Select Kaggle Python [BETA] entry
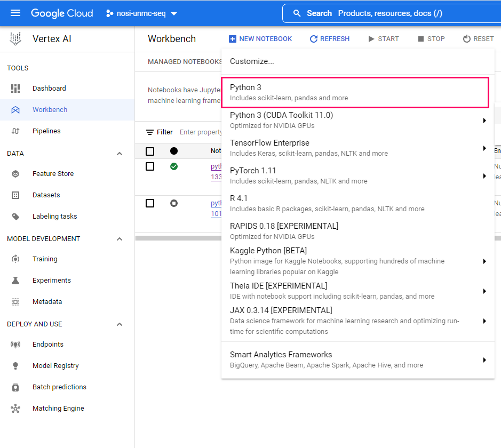 click(x=358, y=261)
